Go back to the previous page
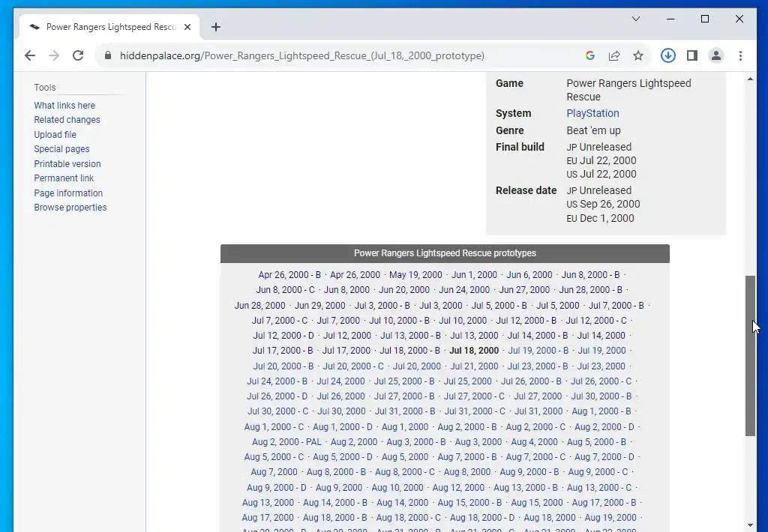768x532 pixels. pos(30,55)
